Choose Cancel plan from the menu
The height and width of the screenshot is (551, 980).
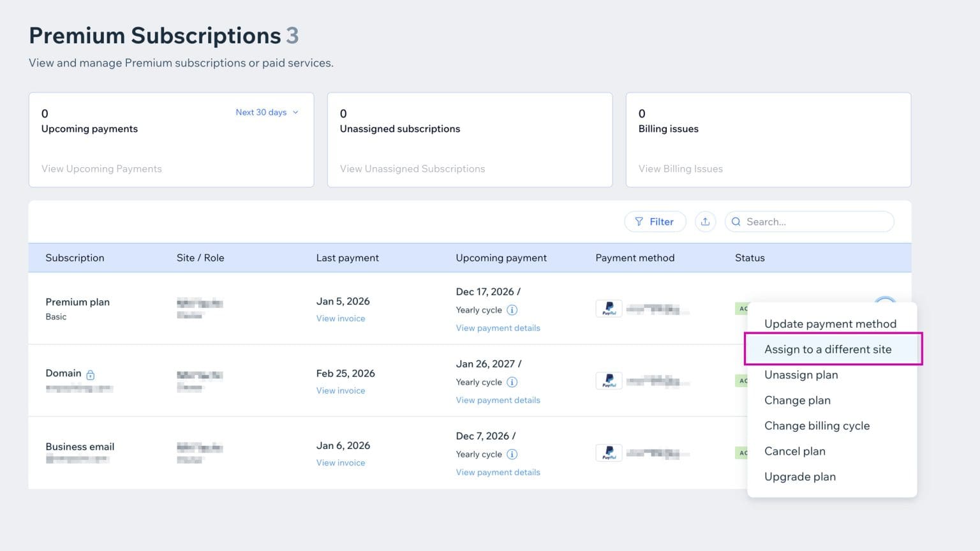click(x=795, y=452)
